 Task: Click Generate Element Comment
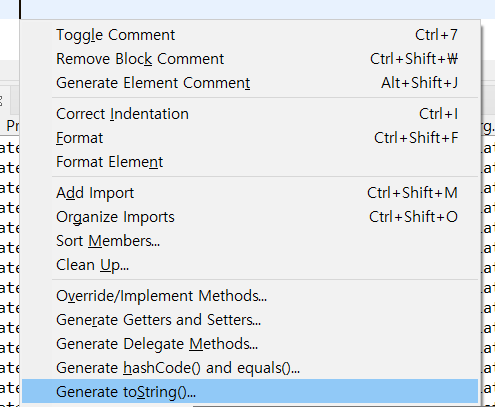[250, 83]
